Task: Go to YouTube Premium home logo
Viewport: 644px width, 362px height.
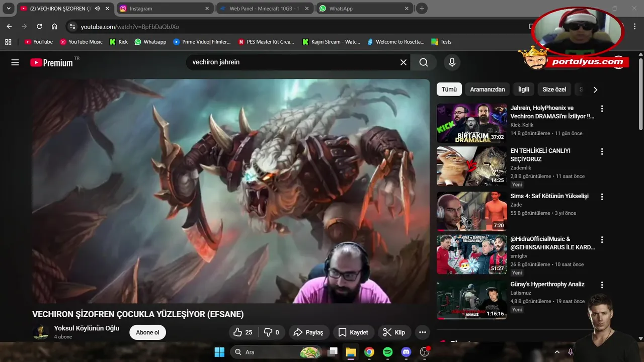Action: 51,62
